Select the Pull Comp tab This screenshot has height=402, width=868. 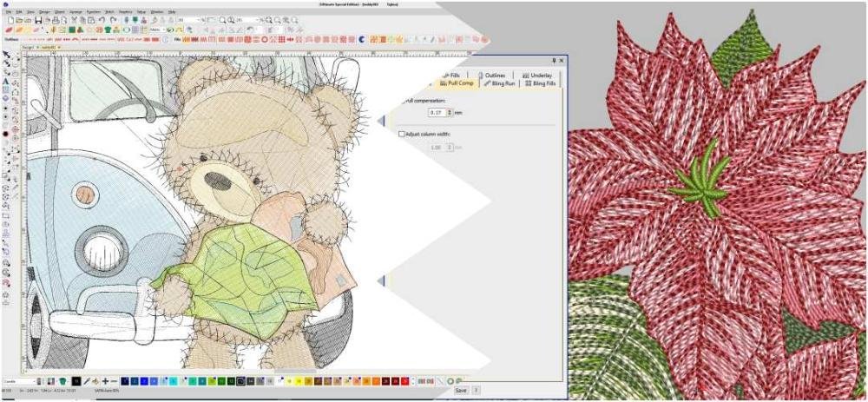pos(456,83)
